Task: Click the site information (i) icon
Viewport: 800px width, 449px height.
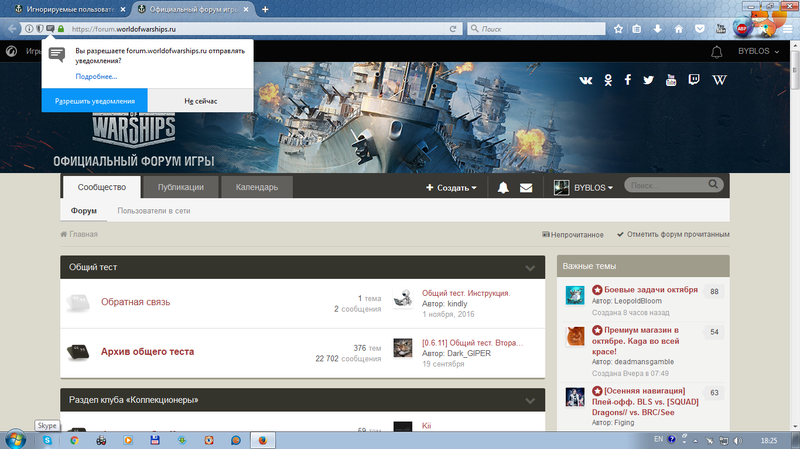Action: [29, 29]
